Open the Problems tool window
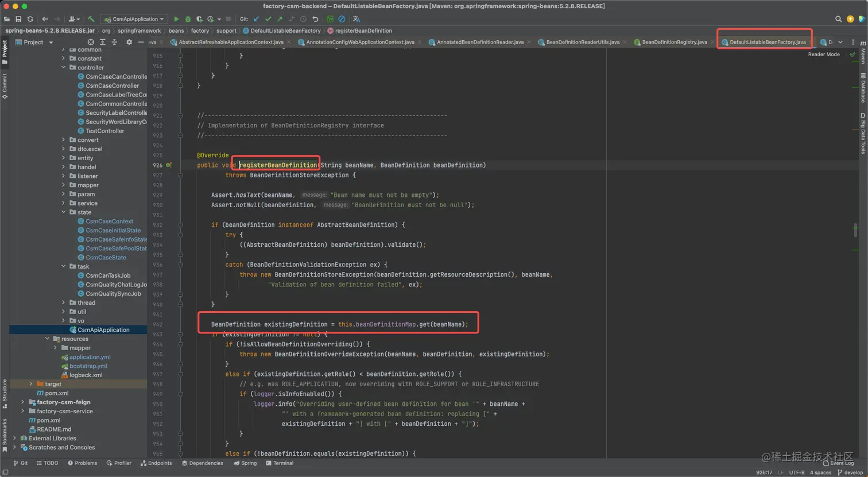This screenshot has height=477, width=868. click(x=82, y=463)
